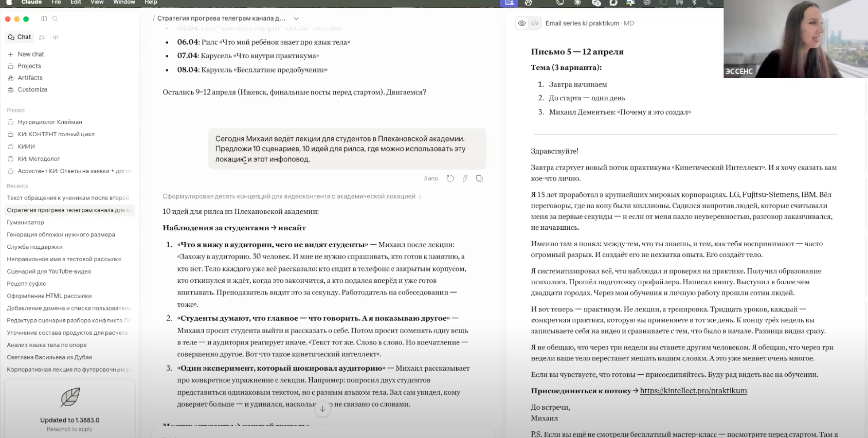Select chat Стратегия прогрева телеграм канала in Recents
The height and width of the screenshot is (438, 868).
pyautogui.click(x=70, y=210)
